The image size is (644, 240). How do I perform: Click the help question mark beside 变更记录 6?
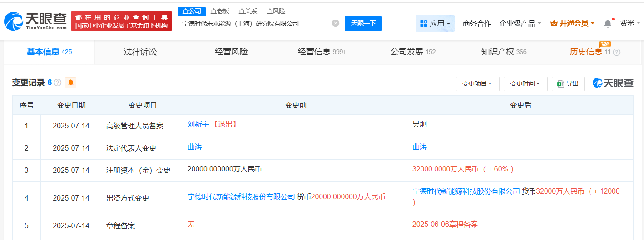click(x=58, y=83)
